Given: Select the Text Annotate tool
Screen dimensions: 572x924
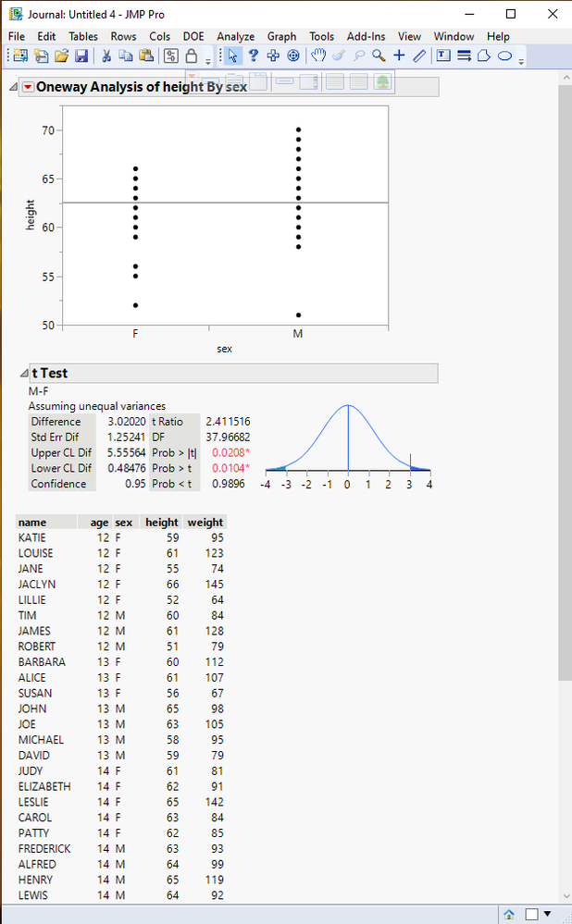Looking at the screenshot, I should pos(443,56).
